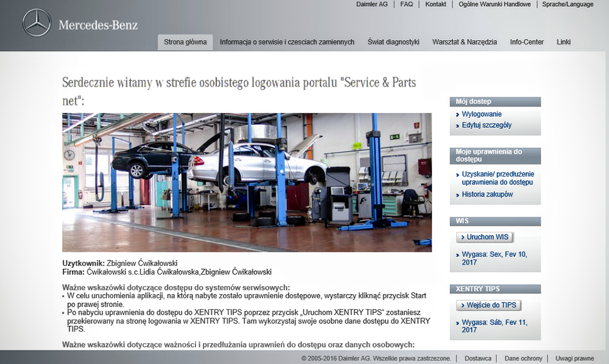Open the Dostawca footer link
The width and height of the screenshot is (609, 364).
click(x=477, y=359)
